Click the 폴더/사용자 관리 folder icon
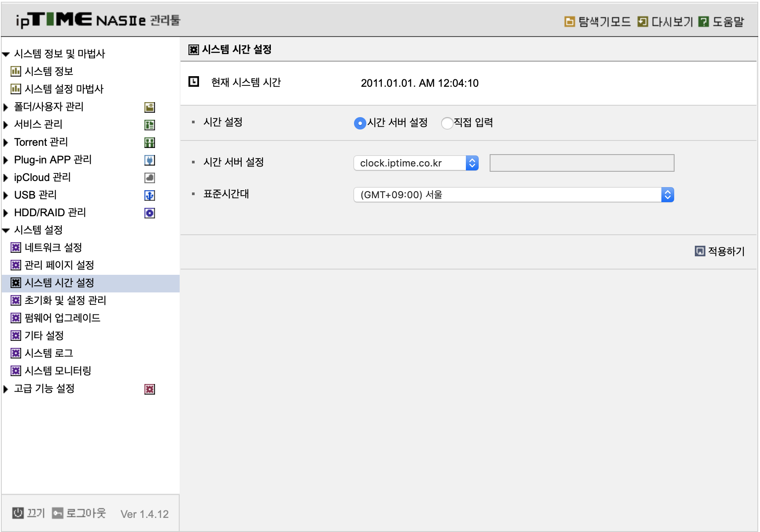The height and width of the screenshot is (532, 760). coord(150,107)
